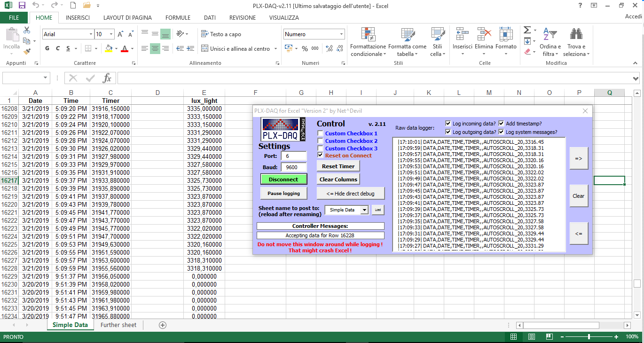644x343 pixels.
Task: Toggle Log system messages checkbox
Action: coord(502,132)
